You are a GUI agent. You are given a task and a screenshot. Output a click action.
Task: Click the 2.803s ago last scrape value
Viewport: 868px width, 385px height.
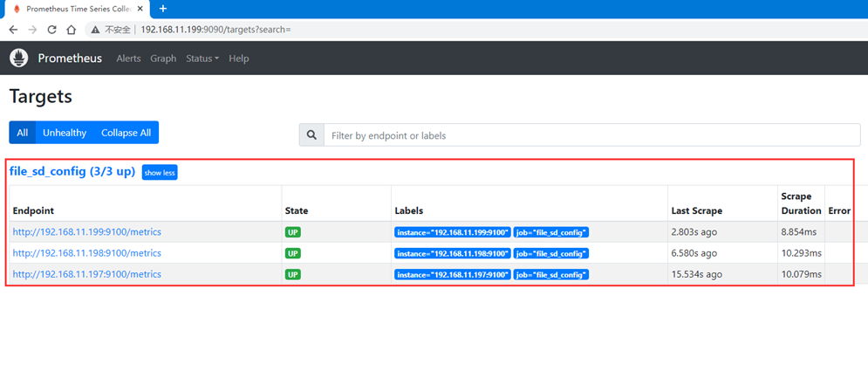click(694, 232)
